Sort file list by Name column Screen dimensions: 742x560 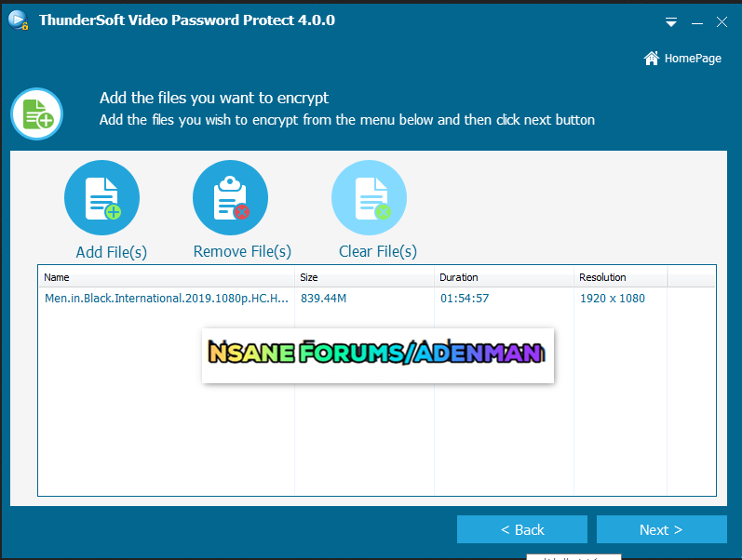[166, 277]
